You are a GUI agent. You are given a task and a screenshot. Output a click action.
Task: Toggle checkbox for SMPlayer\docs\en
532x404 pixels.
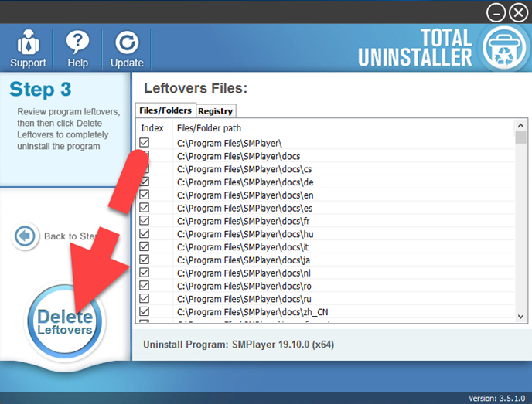pyautogui.click(x=144, y=195)
